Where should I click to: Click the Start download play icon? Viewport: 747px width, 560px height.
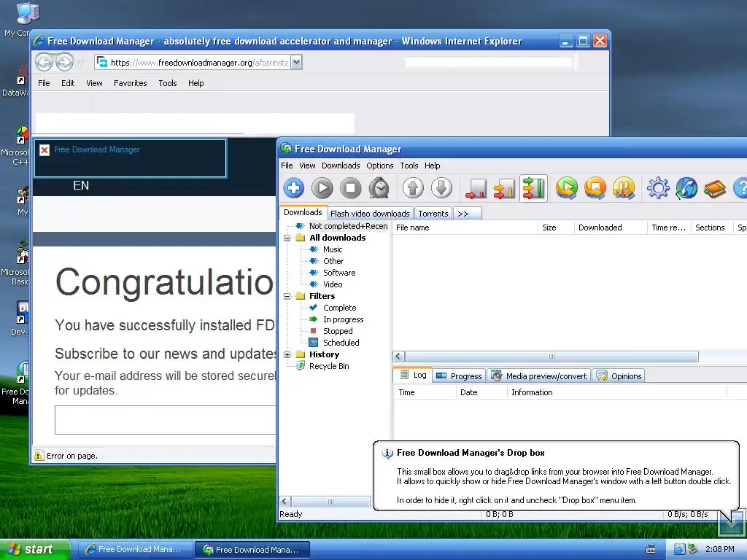point(322,188)
